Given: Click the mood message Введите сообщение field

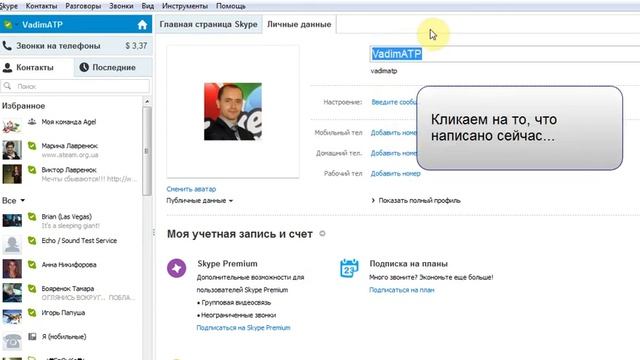Looking at the screenshot, I should pyautogui.click(x=394, y=102).
